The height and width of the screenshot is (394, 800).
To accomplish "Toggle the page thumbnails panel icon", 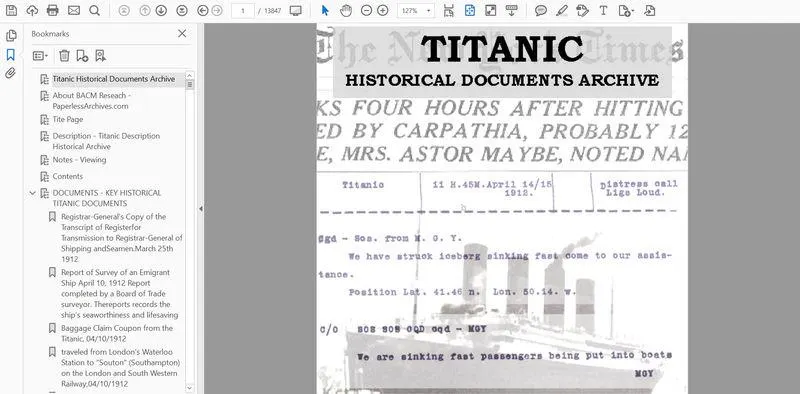I will (11, 36).
